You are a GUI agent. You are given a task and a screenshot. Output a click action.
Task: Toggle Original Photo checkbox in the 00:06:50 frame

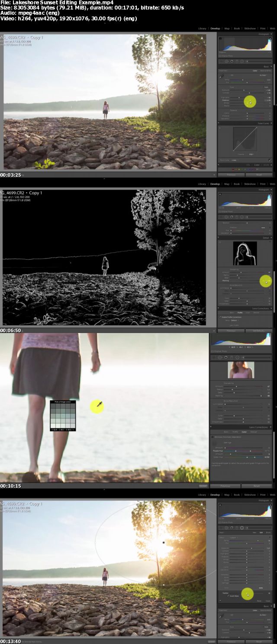[x=220, y=212]
